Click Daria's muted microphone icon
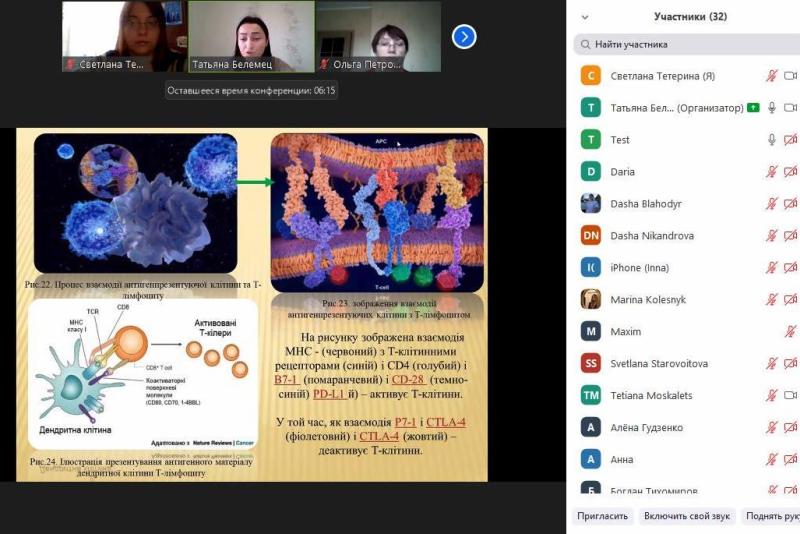The width and height of the screenshot is (800, 534). 771,172
